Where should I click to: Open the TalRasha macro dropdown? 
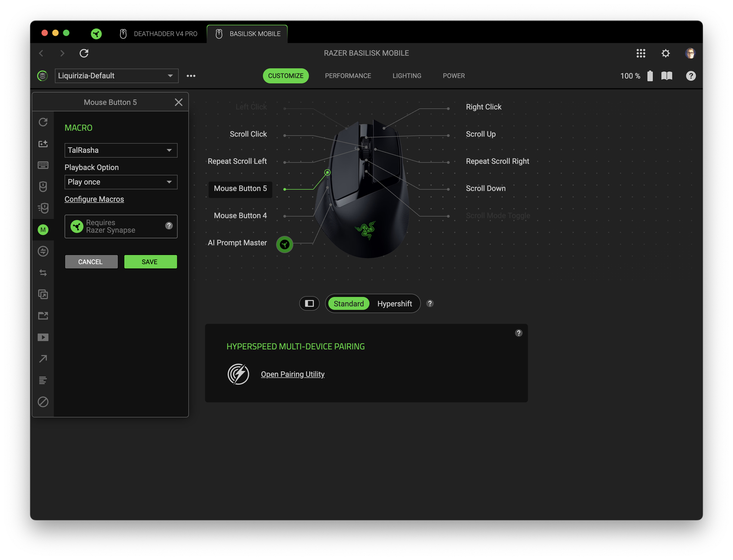[x=121, y=150]
